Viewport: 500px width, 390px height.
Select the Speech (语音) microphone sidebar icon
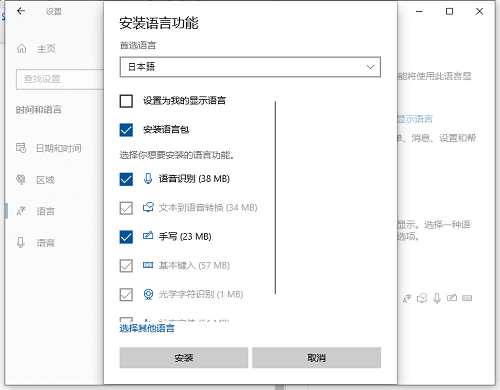pos(21,242)
